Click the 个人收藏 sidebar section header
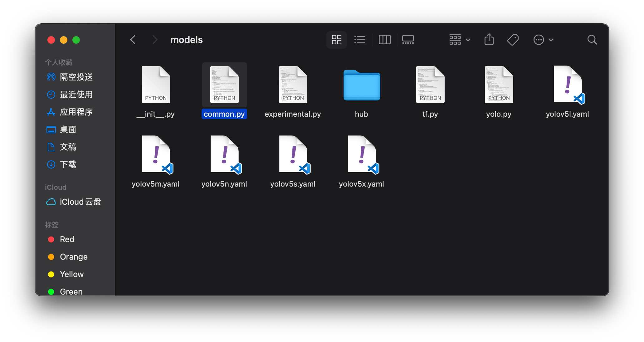644x342 pixels. 59,62
